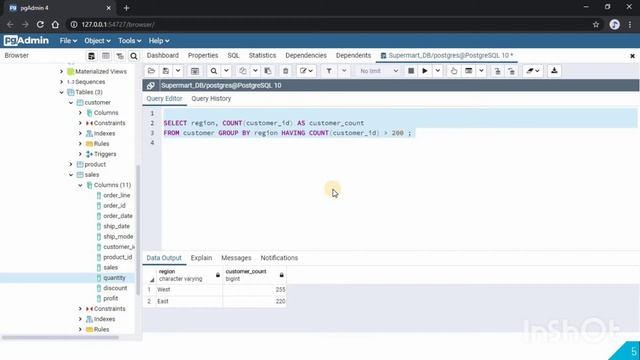
Task: Switch to the SQL tab
Action: [x=233, y=56]
